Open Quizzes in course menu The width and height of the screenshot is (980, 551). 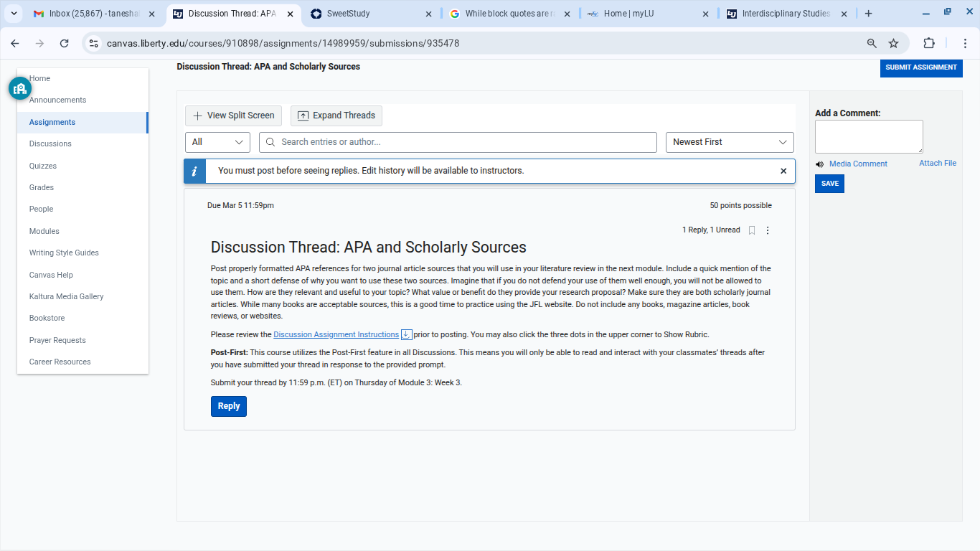pyautogui.click(x=43, y=166)
